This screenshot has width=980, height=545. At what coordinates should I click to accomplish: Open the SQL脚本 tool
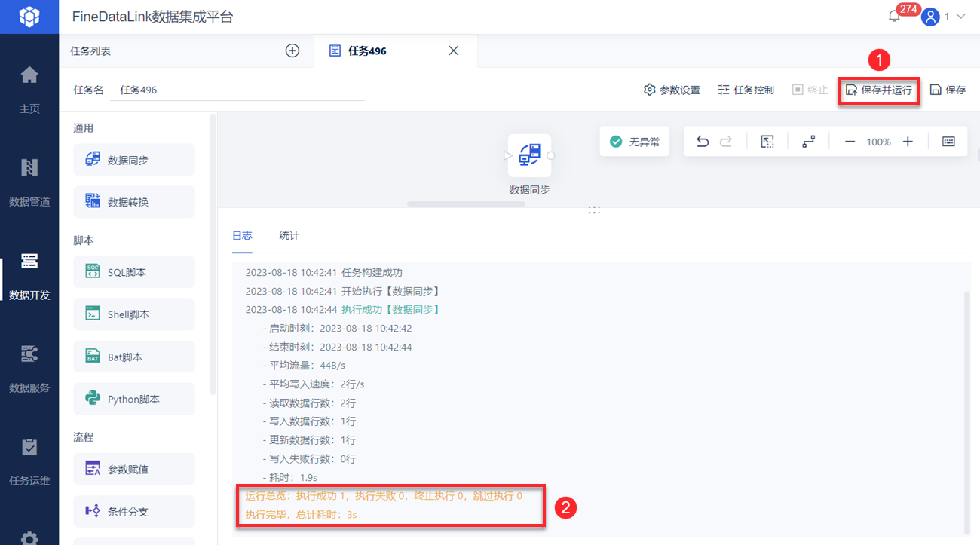pos(134,271)
